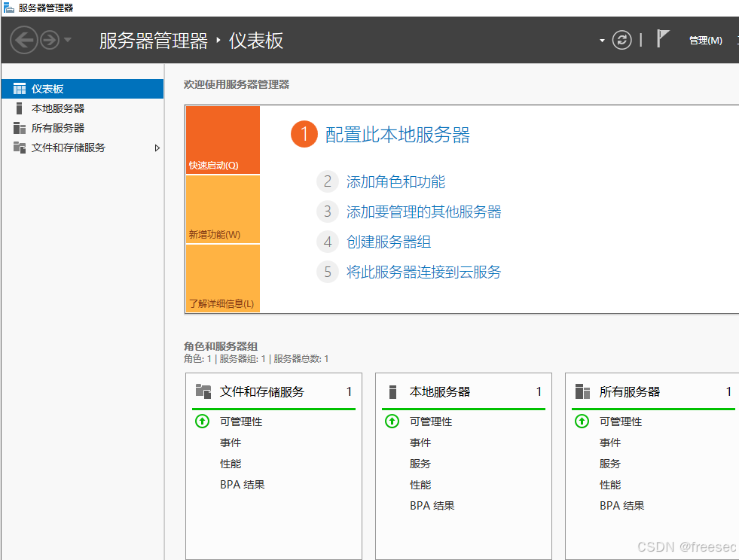Select the 新增功能(W) tile
Viewport: 739px width, 560px height.
pyautogui.click(x=222, y=210)
